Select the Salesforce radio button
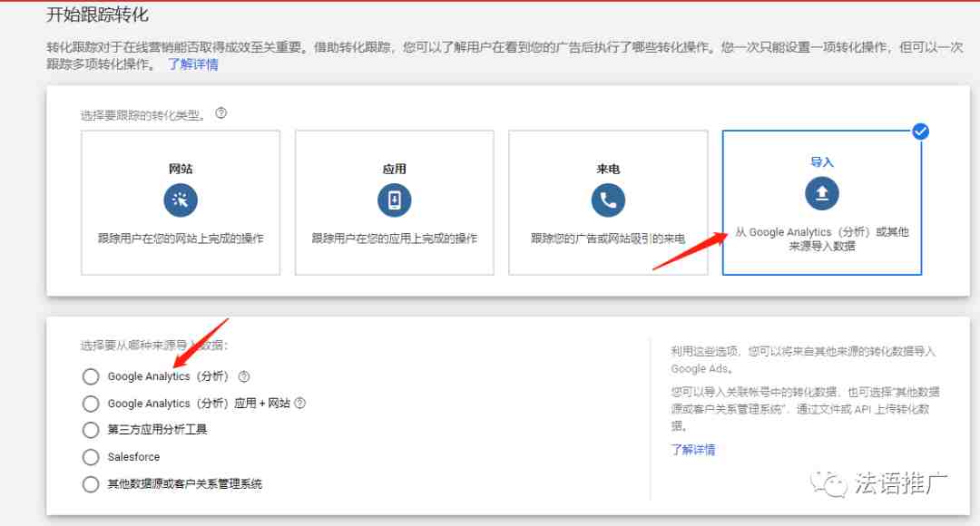 pos(91,457)
